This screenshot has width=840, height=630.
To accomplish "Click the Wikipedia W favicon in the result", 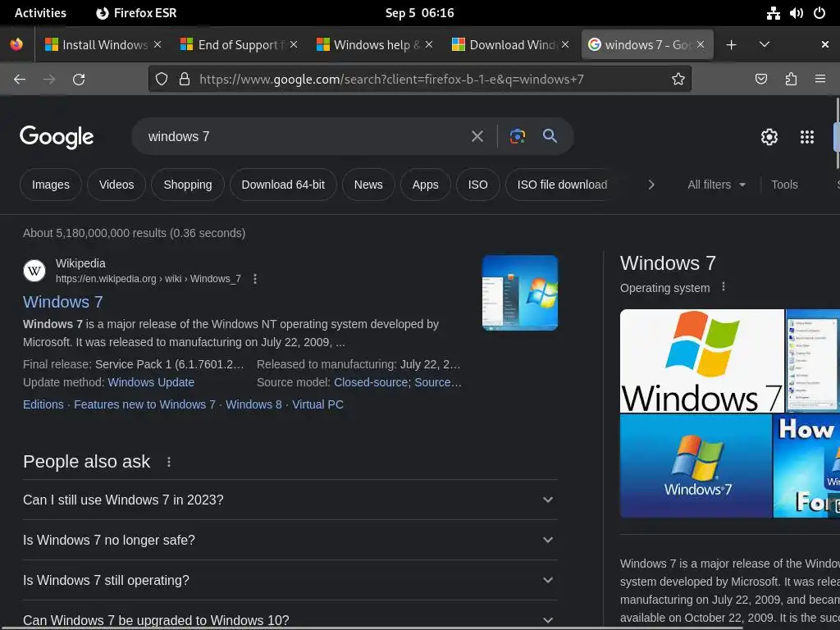I will click(x=34, y=271).
